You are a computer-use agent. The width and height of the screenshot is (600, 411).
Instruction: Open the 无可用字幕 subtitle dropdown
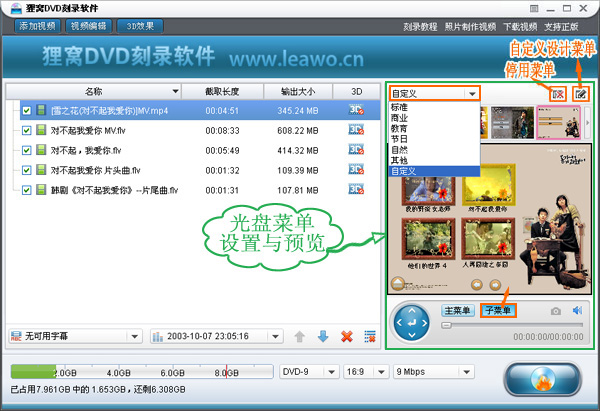[x=134, y=336]
